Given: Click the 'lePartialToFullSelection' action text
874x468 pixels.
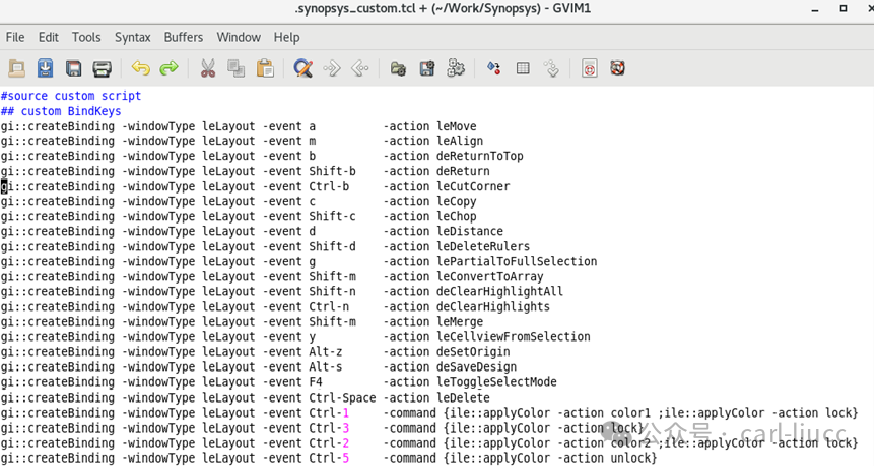Looking at the screenshot, I should (517, 261).
